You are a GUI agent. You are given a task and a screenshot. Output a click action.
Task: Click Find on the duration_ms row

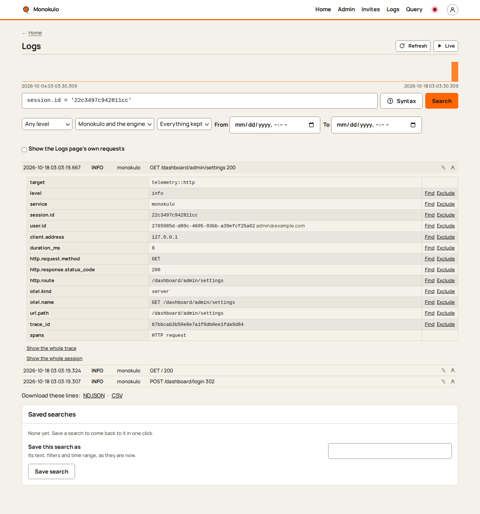point(429,248)
